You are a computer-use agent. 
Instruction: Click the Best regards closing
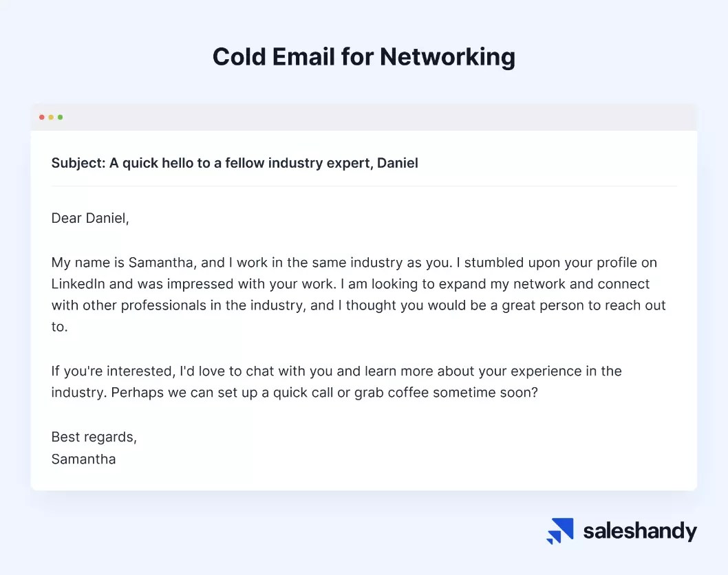click(94, 437)
